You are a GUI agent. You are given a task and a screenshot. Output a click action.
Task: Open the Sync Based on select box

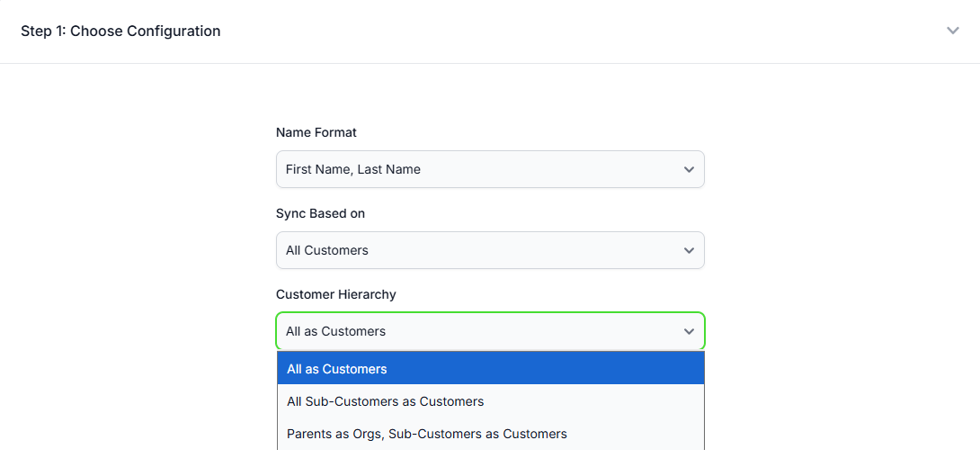point(490,250)
